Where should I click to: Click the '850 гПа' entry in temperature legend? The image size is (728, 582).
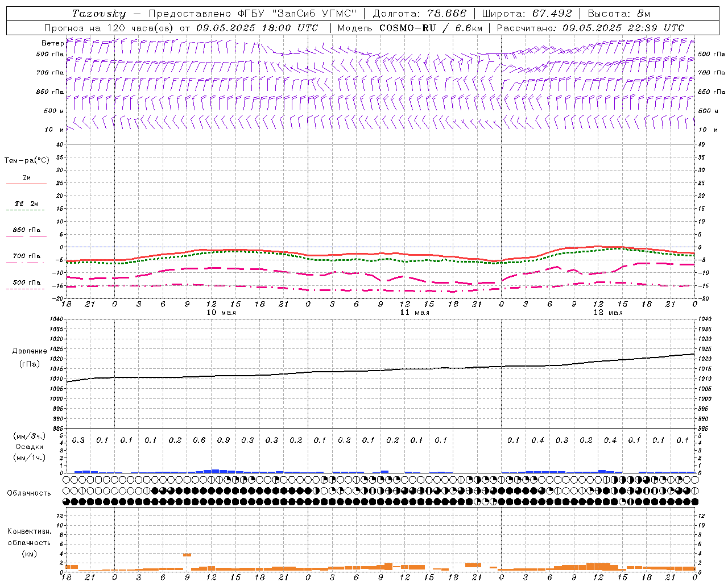click(26, 230)
